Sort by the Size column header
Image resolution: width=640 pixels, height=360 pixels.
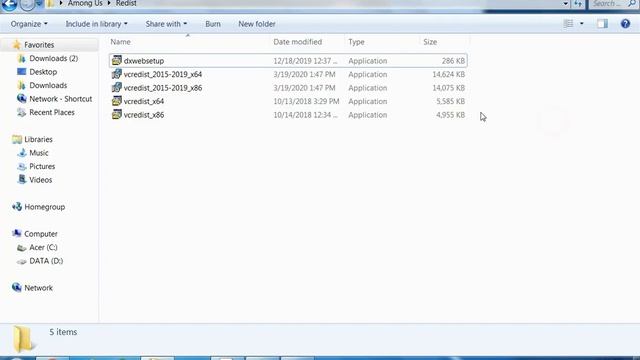coord(430,42)
